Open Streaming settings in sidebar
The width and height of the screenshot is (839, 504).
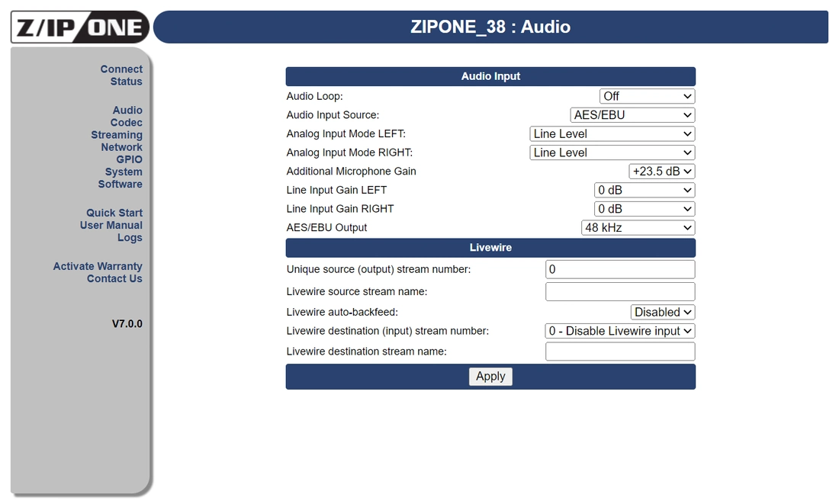click(117, 134)
